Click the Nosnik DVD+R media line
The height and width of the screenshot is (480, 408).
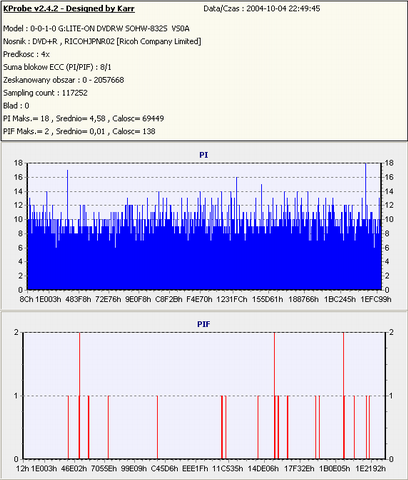102,41
